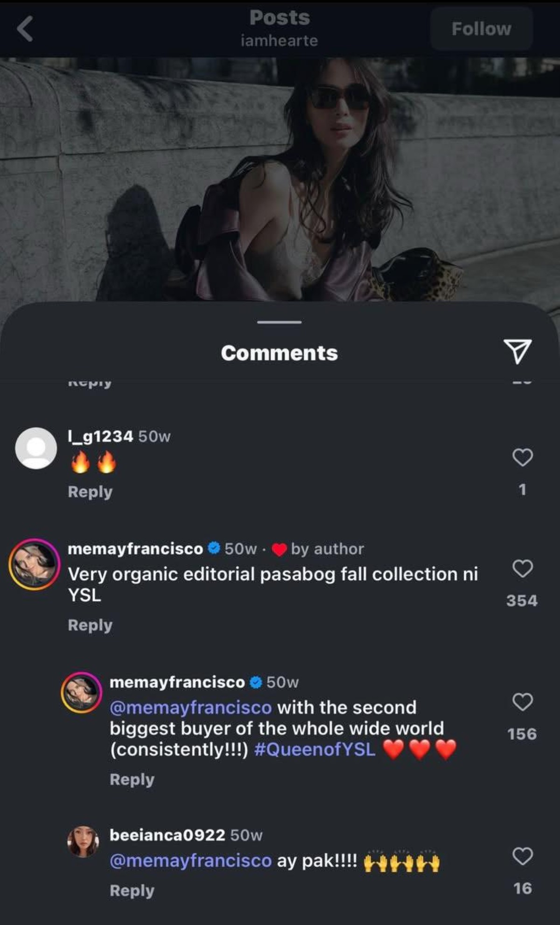Viewport: 560px width, 925px height.
Task: Reply to beeianca0922's comment
Action: tap(132, 891)
